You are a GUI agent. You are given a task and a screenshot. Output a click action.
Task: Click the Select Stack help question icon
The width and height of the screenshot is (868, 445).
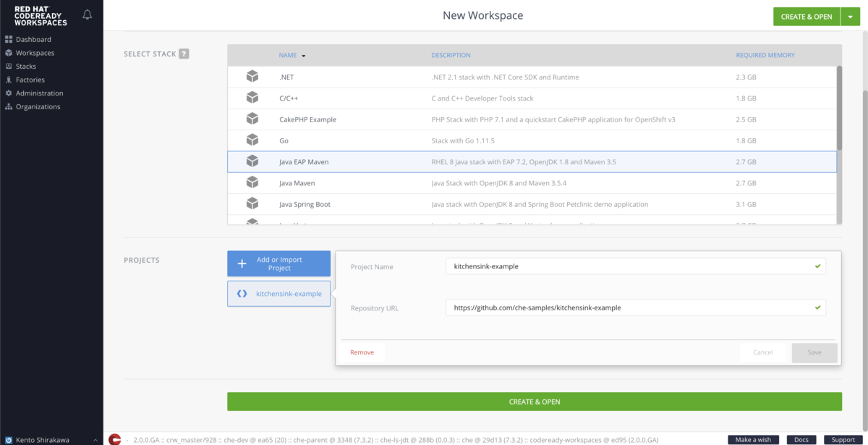pyautogui.click(x=184, y=54)
